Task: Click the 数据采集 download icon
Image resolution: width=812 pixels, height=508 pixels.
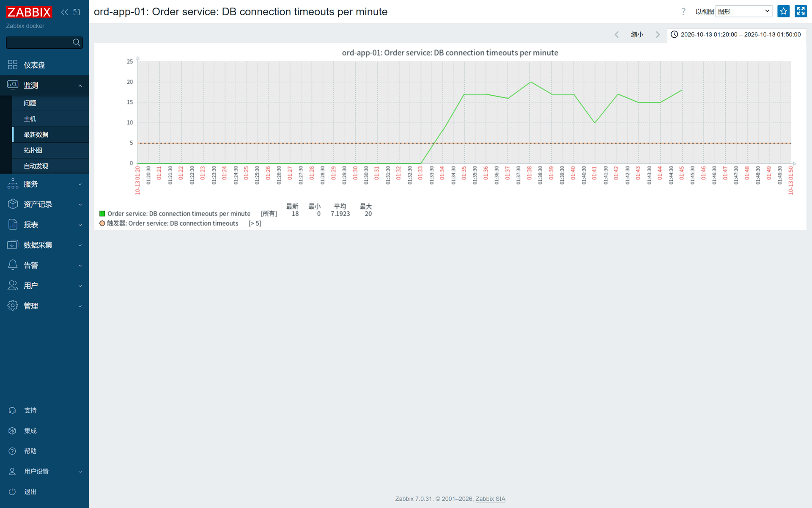Action: pyautogui.click(x=13, y=245)
